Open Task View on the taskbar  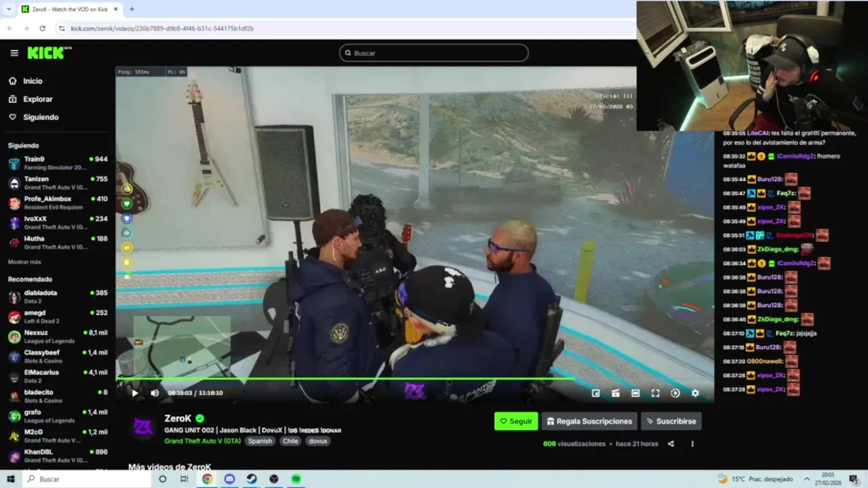coord(184,479)
